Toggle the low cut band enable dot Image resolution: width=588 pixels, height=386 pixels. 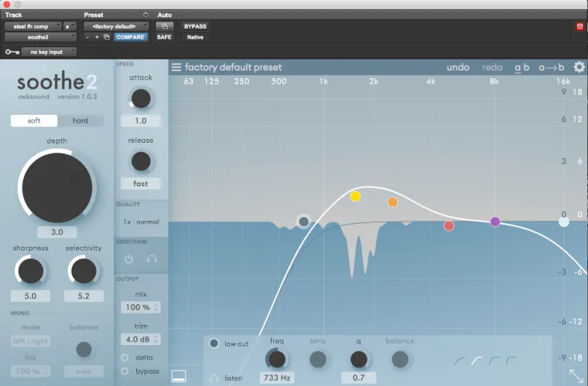point(214,343)
